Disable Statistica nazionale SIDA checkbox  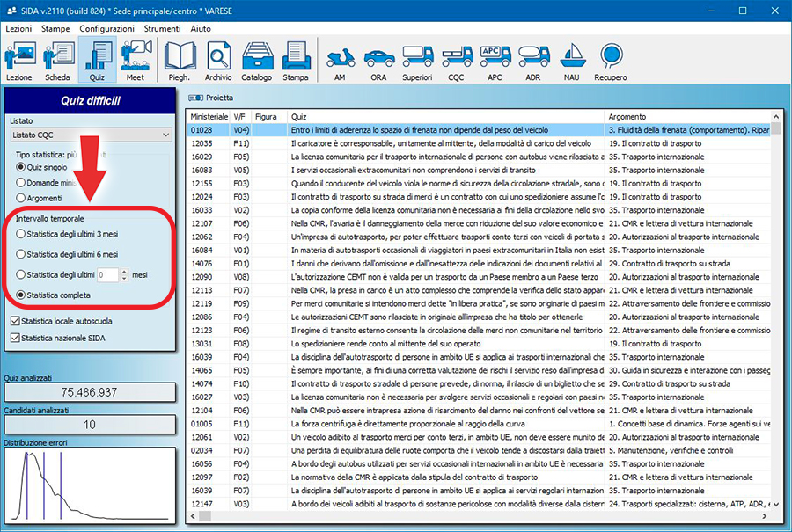[x=16, y=337]
